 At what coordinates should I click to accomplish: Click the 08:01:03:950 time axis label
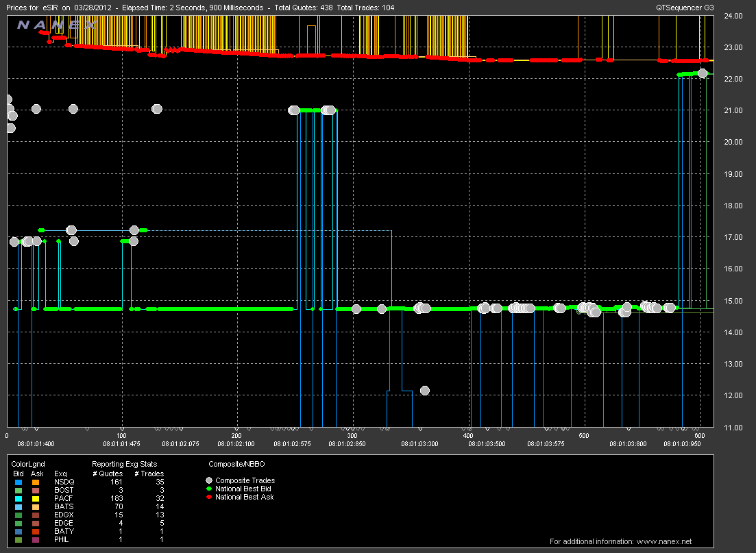[682, 443]
